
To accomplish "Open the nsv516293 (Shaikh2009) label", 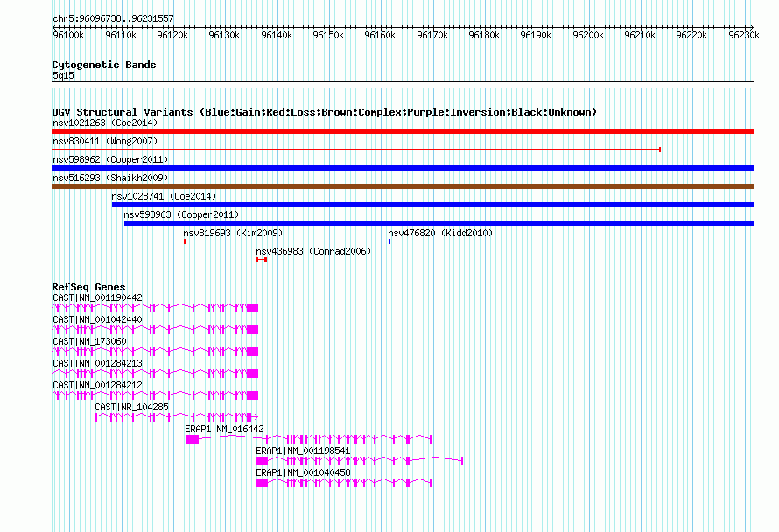I will pyautogui.click(x=110, y=178).
